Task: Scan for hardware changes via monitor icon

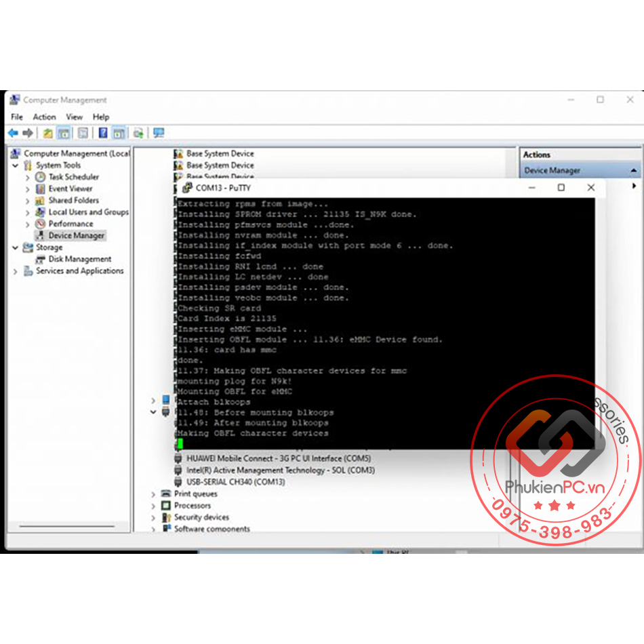Action: [159, 133]
